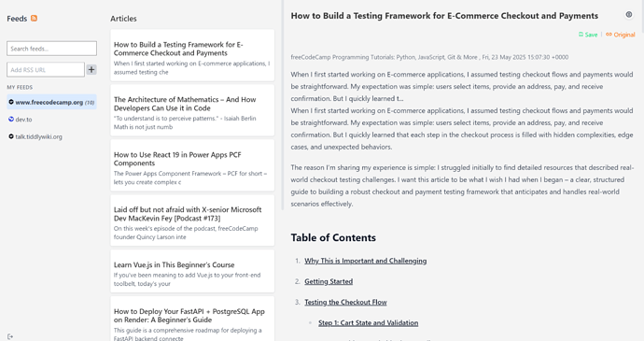This screenshot has height=341, width=644.
Task: Open The Architecture of Mathematics article card
Action: [x=192, y=110]
